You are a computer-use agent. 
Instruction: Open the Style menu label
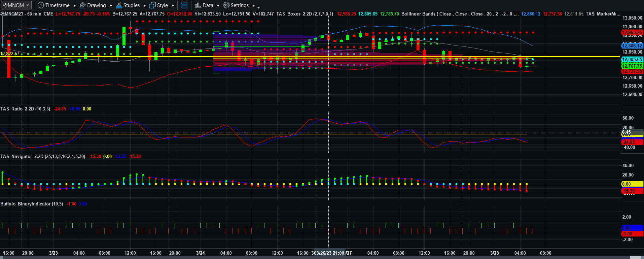163,5
